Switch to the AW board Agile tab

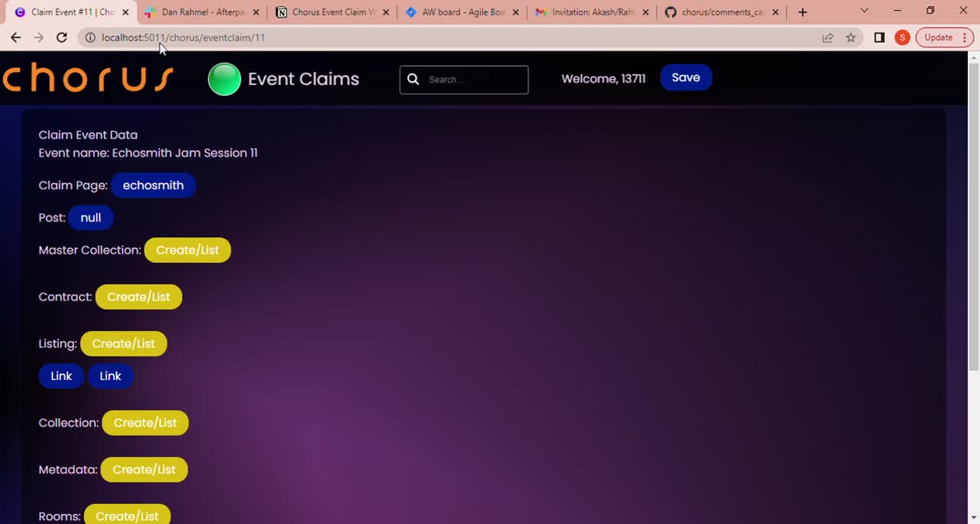coord(459,11)
